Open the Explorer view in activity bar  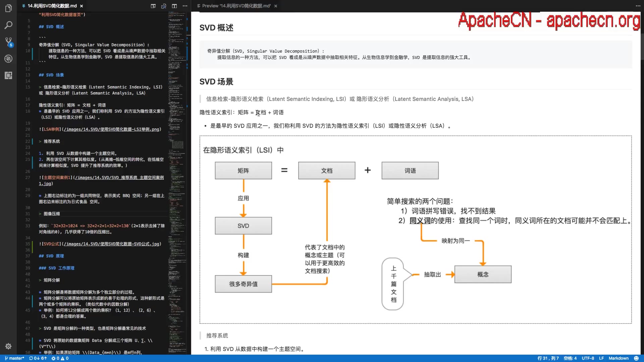coord(8,8)
